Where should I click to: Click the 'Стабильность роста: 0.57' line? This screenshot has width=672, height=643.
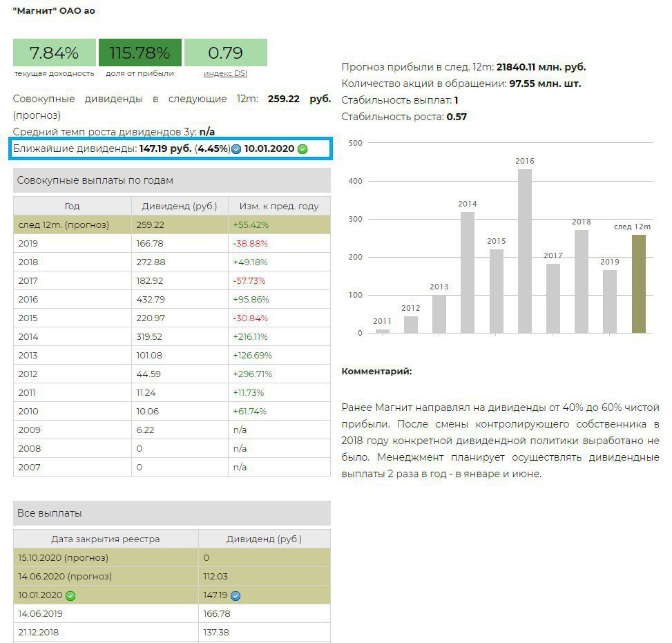click(x=404, y=117)
